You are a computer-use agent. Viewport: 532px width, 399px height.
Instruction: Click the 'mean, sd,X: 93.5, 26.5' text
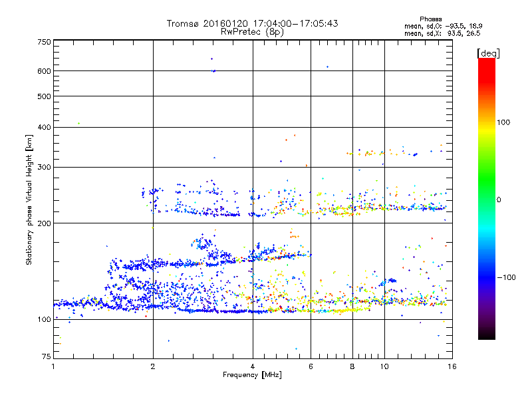[442, 33]
